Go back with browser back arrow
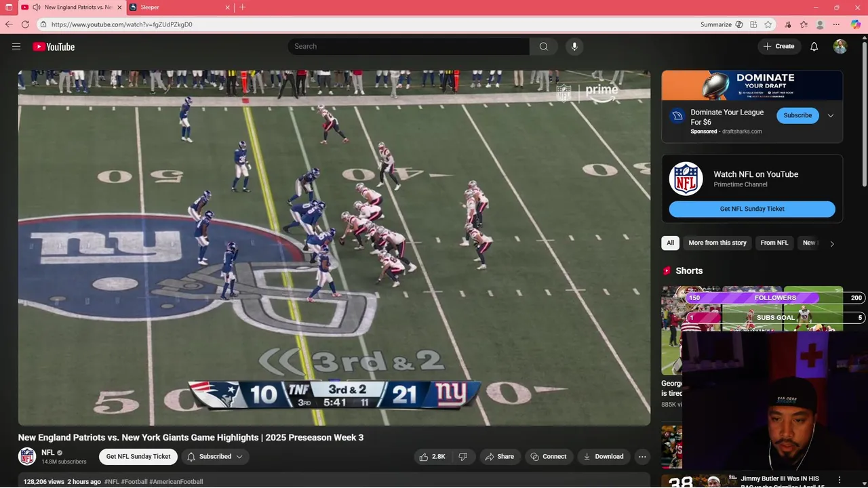The height and width of the screenshot is (488, 868). (x=9, y=24)
